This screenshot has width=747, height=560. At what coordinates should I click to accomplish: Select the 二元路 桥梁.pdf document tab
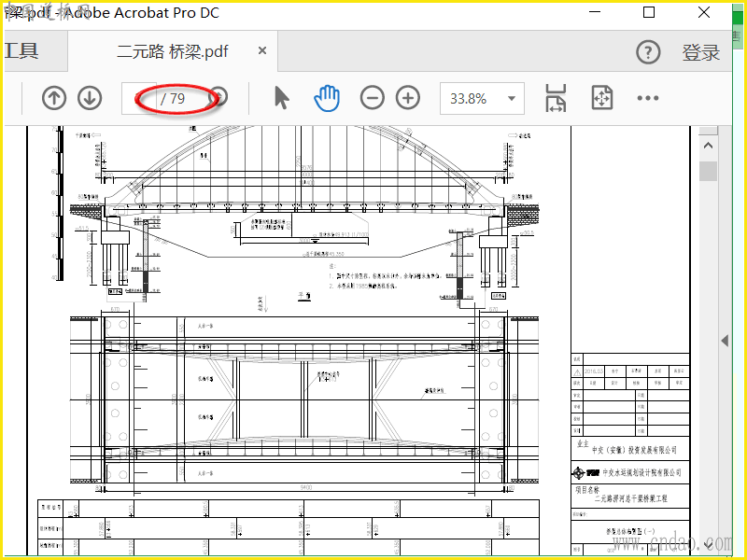173,51
